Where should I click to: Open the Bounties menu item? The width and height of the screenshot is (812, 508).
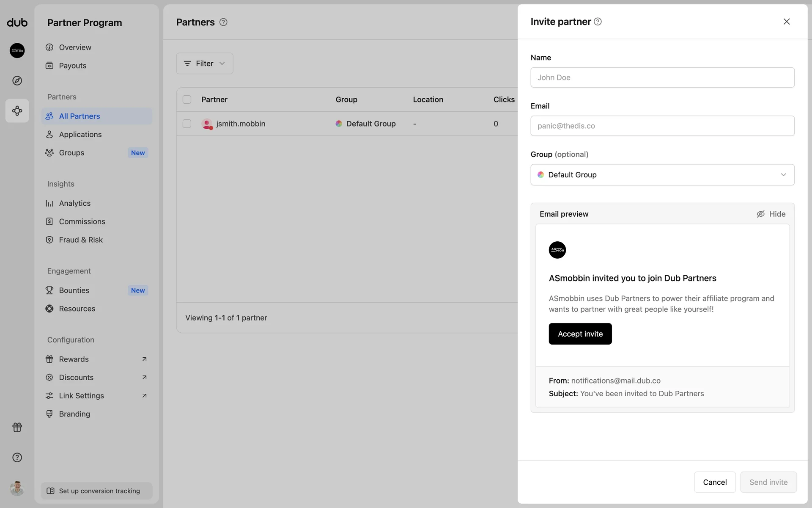[x=74, y=290]
